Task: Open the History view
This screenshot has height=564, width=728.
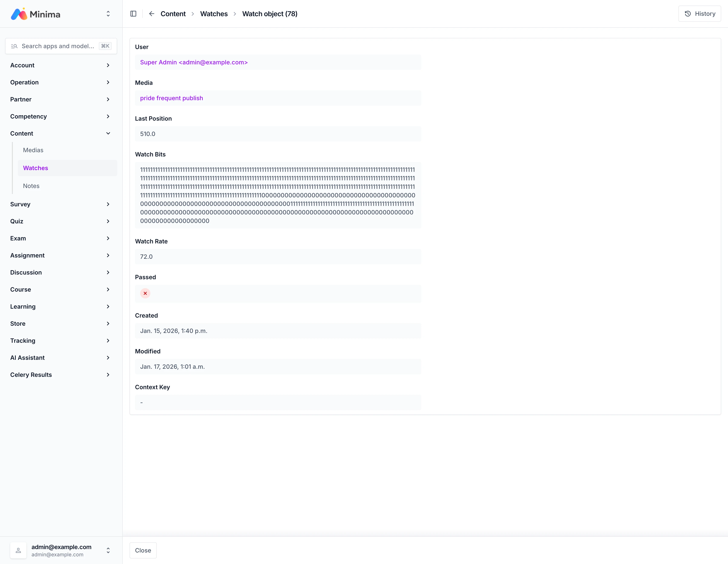Action: point(699,14)
